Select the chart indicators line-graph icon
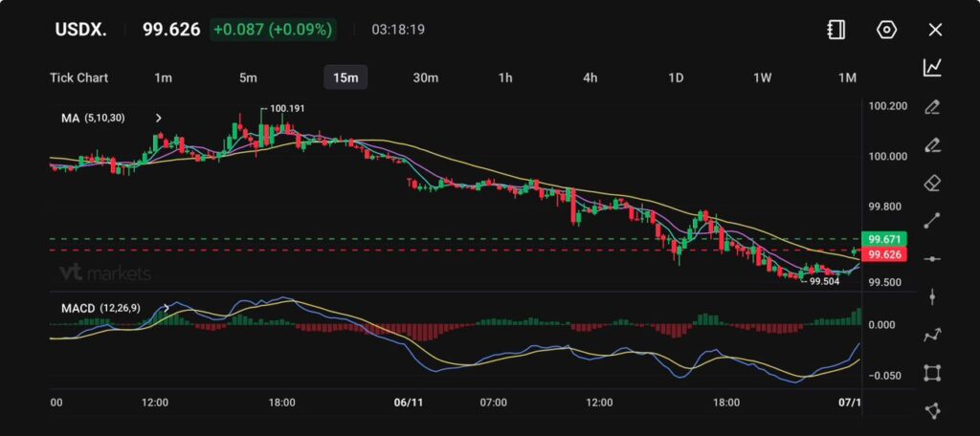 coord(932,67)
